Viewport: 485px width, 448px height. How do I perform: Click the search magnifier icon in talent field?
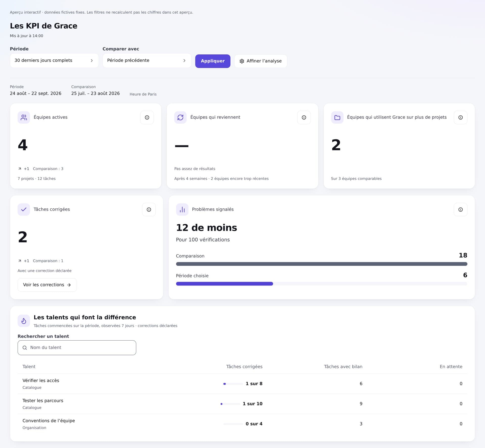(25, 348)
